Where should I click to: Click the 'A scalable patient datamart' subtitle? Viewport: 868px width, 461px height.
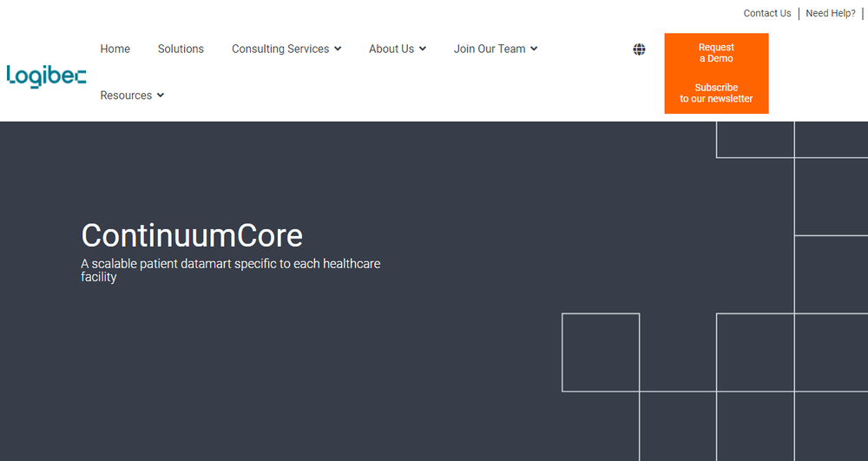(x=230, y=270)
